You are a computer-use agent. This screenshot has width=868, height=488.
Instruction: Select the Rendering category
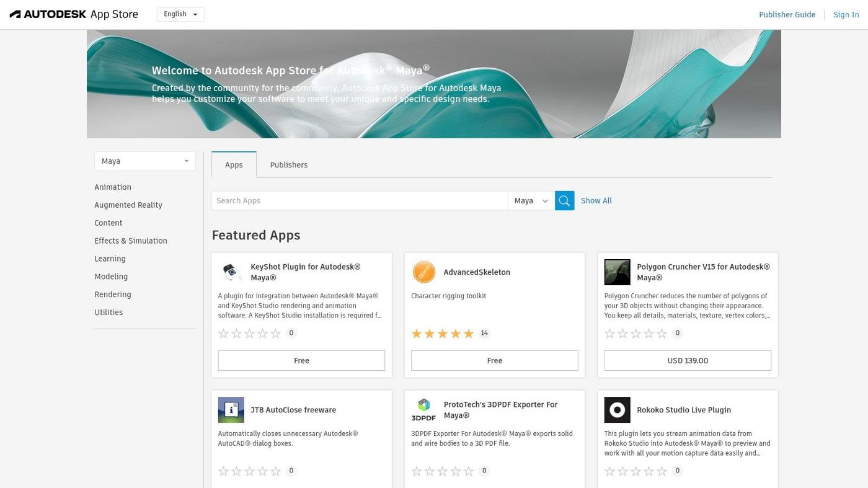[x=113, y=295]
